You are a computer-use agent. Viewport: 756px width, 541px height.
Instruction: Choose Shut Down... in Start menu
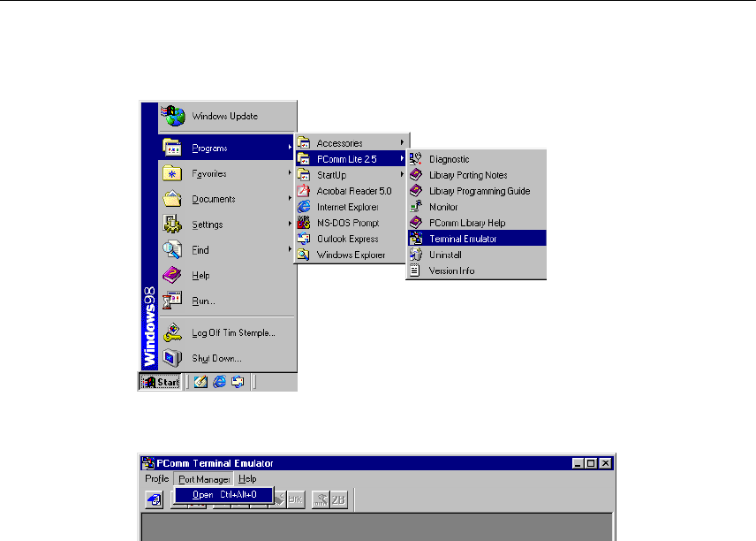tap(227, 359)
